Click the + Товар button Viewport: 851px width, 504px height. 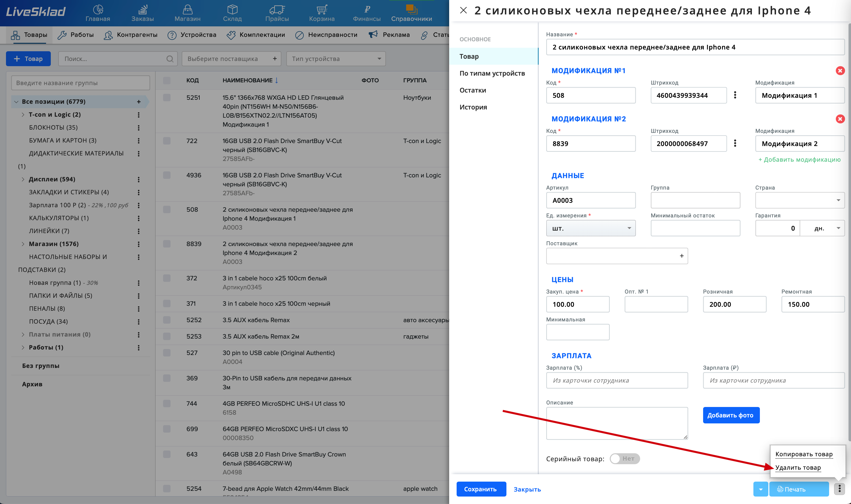coord(28,59)
